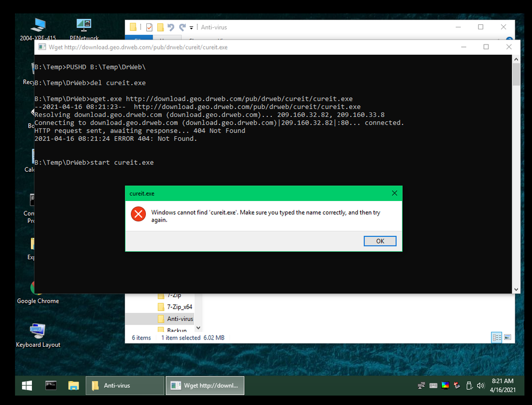This screenshot has width=532, height=405.
Task: Click the console scrollbar down arrow
Action: point(516,290)
